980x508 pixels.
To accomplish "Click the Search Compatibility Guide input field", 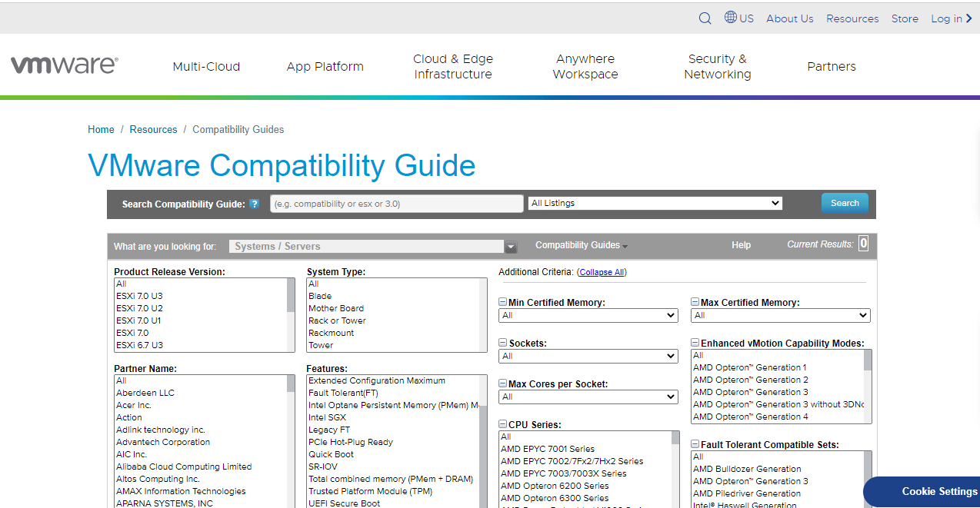I will 396,203.
